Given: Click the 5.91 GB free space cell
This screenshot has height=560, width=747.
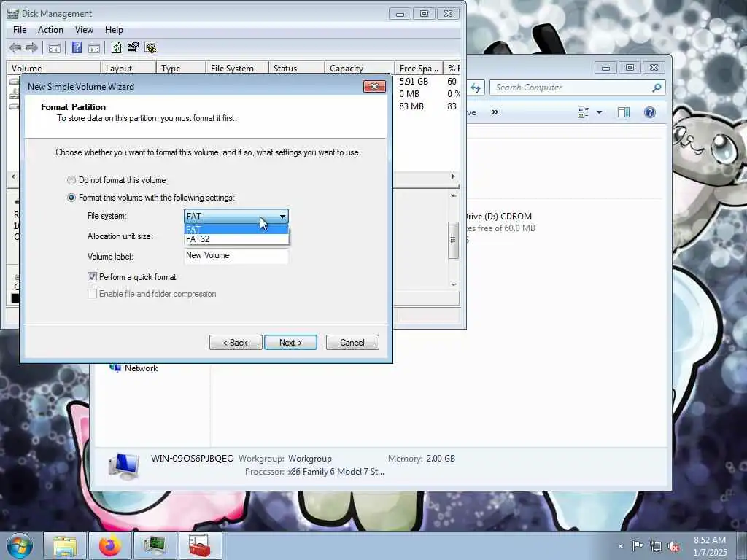Looking at the screenshot, I should click(x=414, y=82).
